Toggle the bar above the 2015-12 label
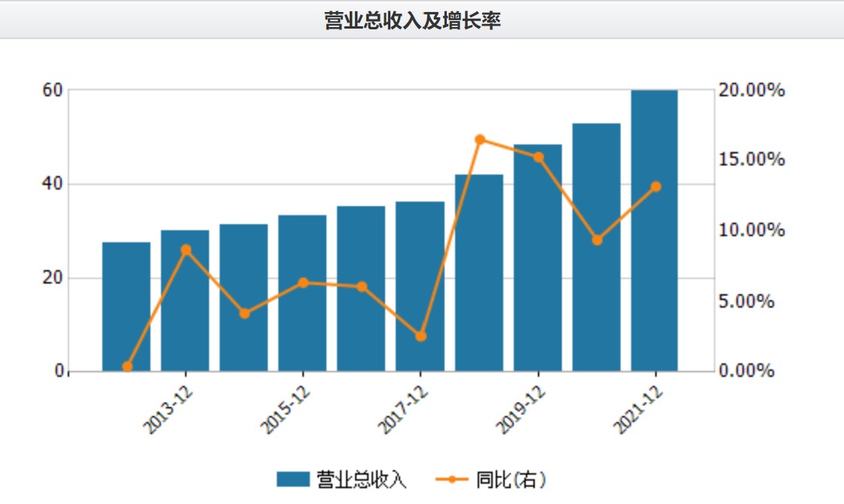This screenshot has width=844, height=504. click(302, 293)
